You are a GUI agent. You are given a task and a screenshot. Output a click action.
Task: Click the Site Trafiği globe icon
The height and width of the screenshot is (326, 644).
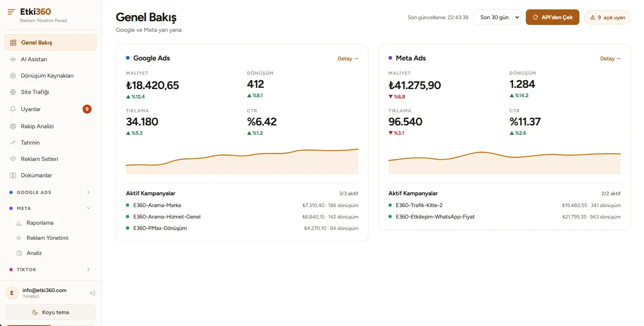click(13, 92)
